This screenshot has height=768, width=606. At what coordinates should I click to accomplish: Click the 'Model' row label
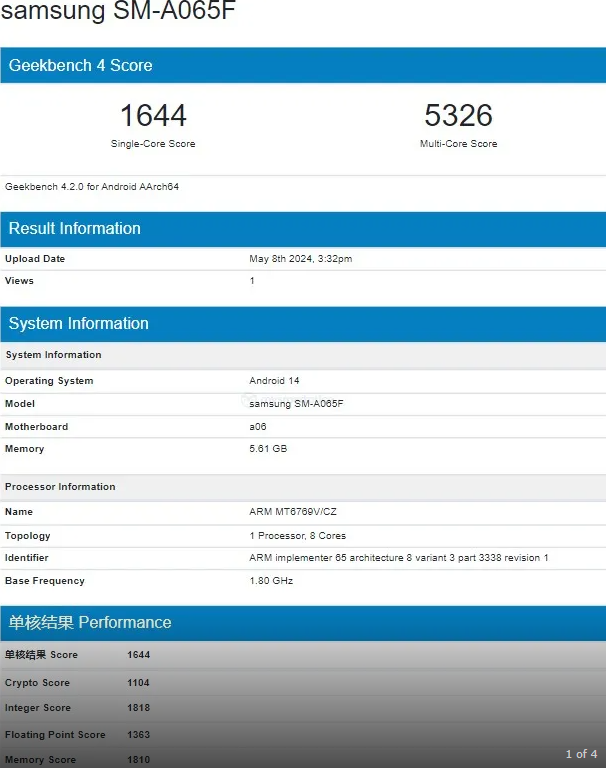pyautogui.click(x=20, y=404)
